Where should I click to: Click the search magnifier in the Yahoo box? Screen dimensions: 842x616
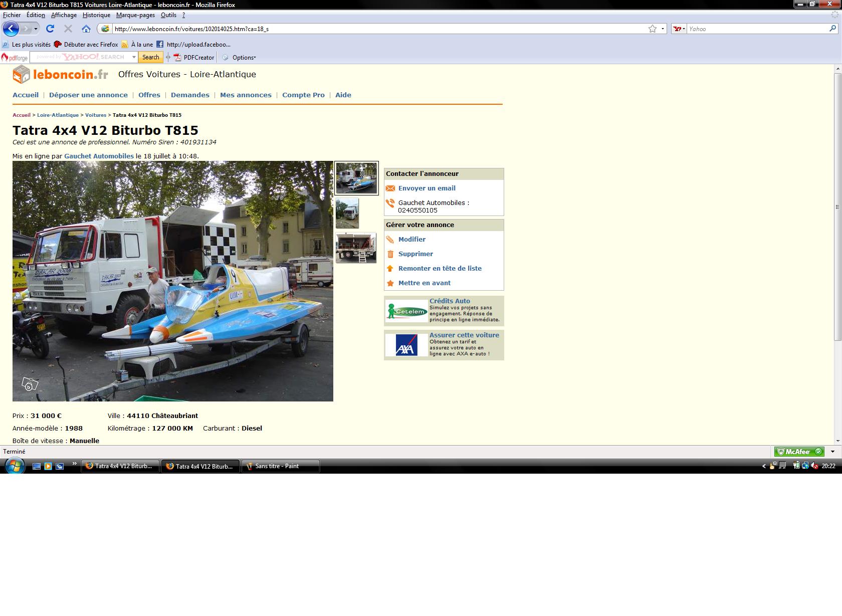832,29
